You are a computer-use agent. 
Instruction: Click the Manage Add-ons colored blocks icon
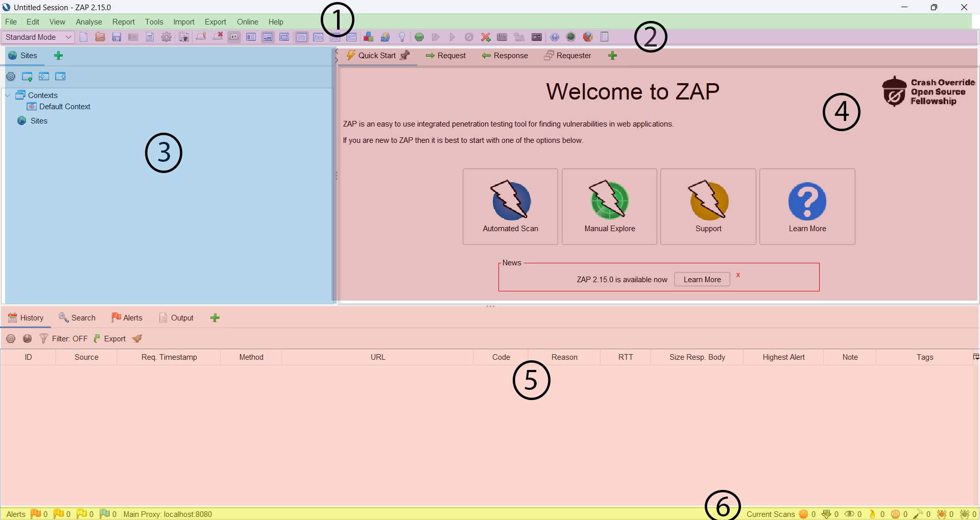click(x=368, y=37)
